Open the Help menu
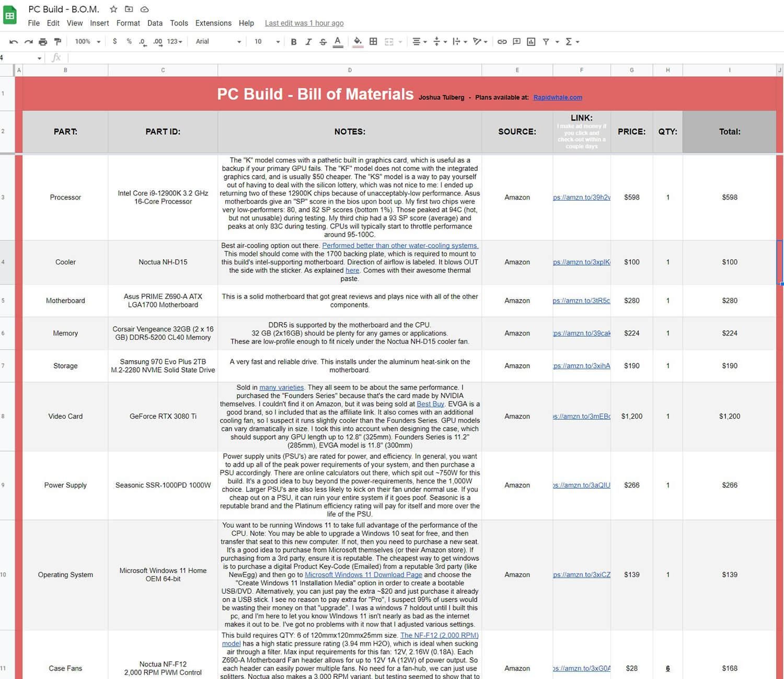Screen dimensions: 784x679 click(x=246, y=23)
